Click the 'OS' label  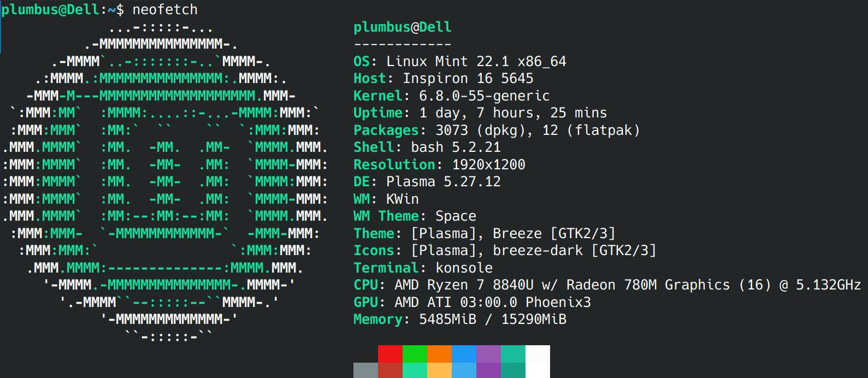(362, 61)
